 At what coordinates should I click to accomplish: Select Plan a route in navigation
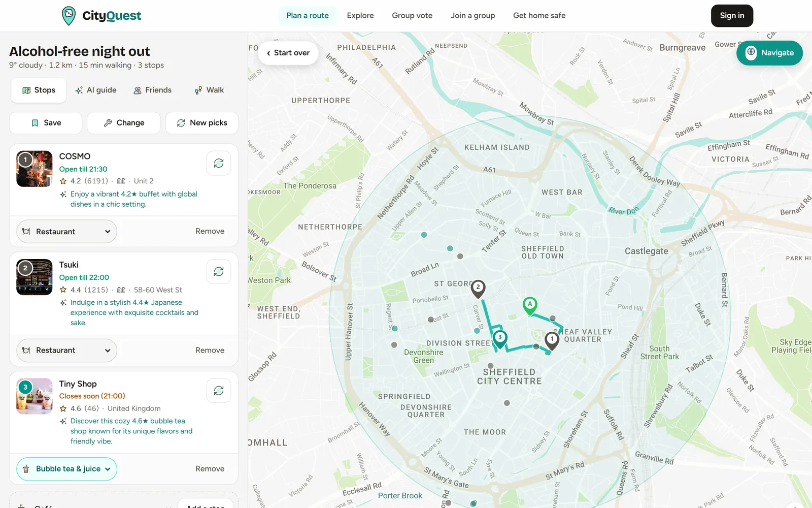point(308,16)
